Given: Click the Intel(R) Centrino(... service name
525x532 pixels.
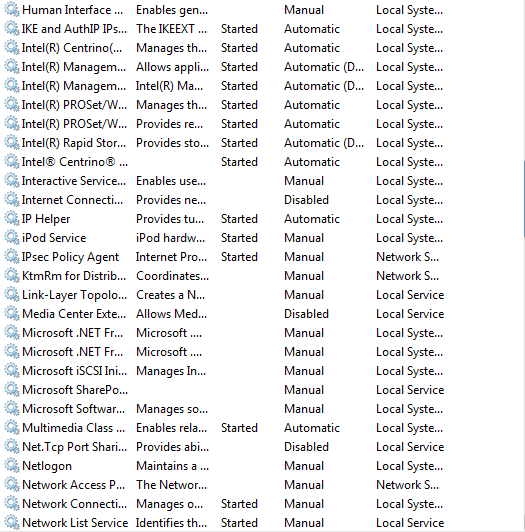Looking at the screenshot, I should pyautogui.click(x=72, y=48).
